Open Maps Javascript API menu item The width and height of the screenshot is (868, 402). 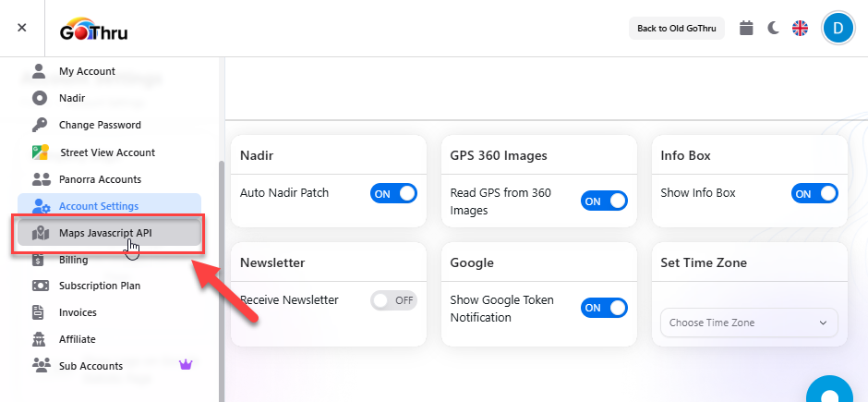(x=105, y=233)
